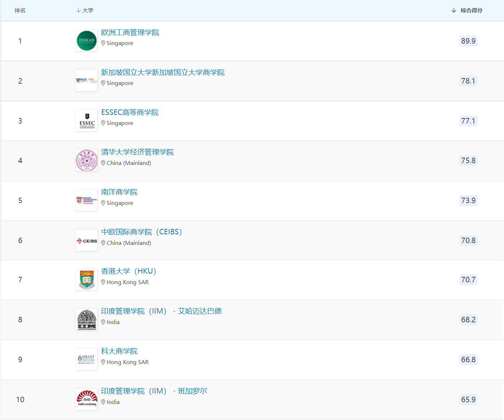The height and width of the screenshot is (420, 504).
Task: Open the 香港大学 (HKU) link
Action: tap(129, 271)
